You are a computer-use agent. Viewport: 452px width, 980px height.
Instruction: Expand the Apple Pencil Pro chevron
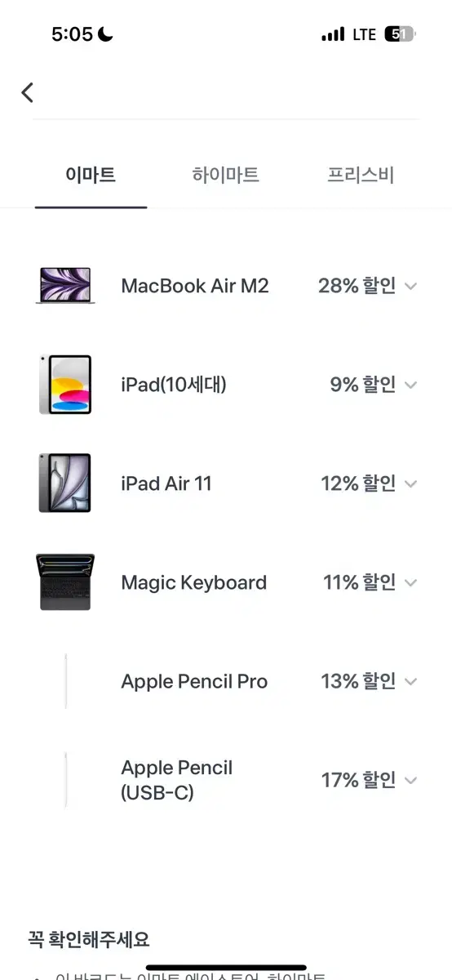pos(410,682)
